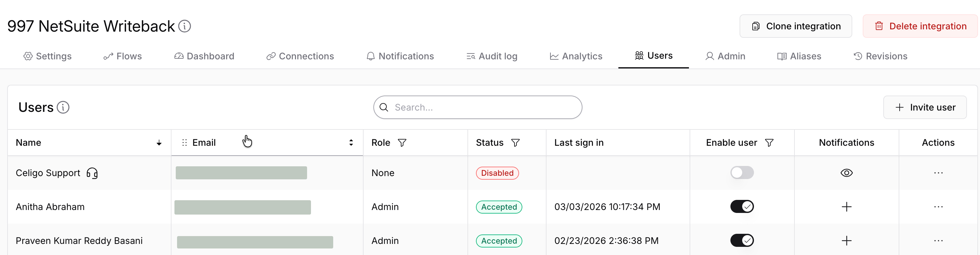The height and width of the screenshot is (255, 980).
Task: Click headset icon next to Celigo Support
Action: point(92,173)
